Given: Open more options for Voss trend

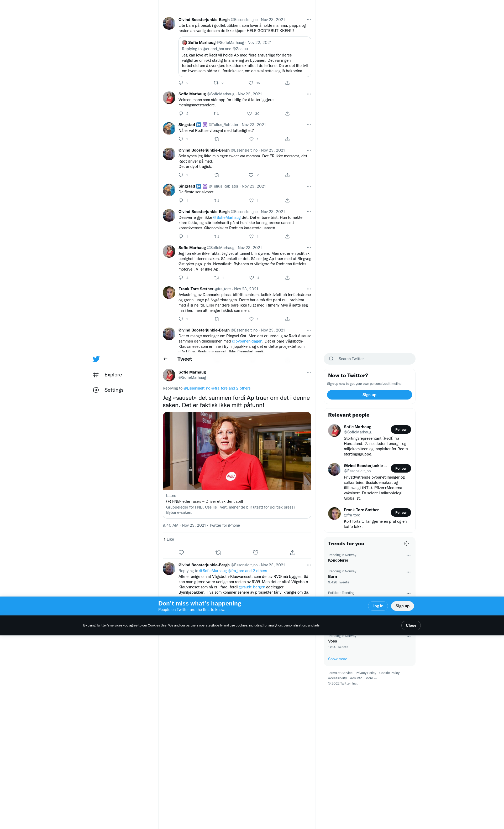Looking at the screenshot, I should (x=408, y=636).
